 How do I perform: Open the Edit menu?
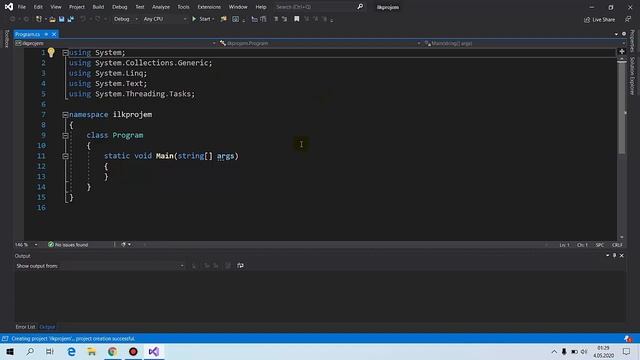pos(38,7)
